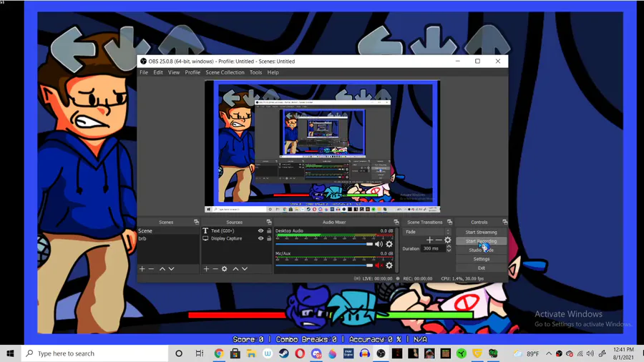The width and height of the screenshot is (644, 362).
Task: Toggle visibility of the Text (GDI+) source
Action: click(x=260, y=230)
